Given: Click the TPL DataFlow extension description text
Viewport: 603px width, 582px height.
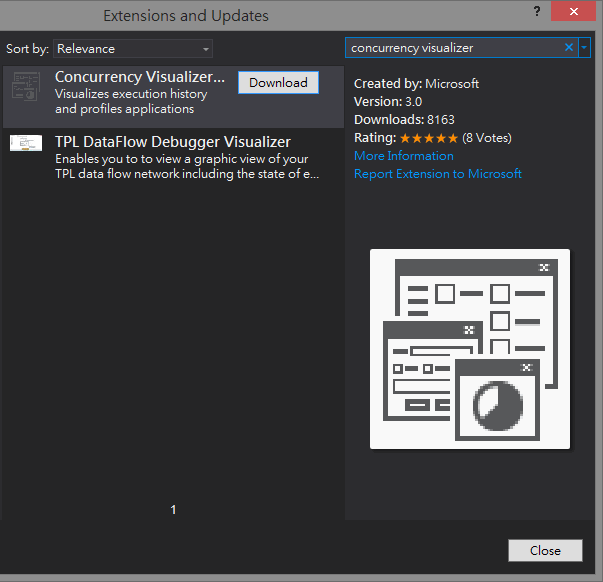Looking at the screenshot, I should 180,167.
